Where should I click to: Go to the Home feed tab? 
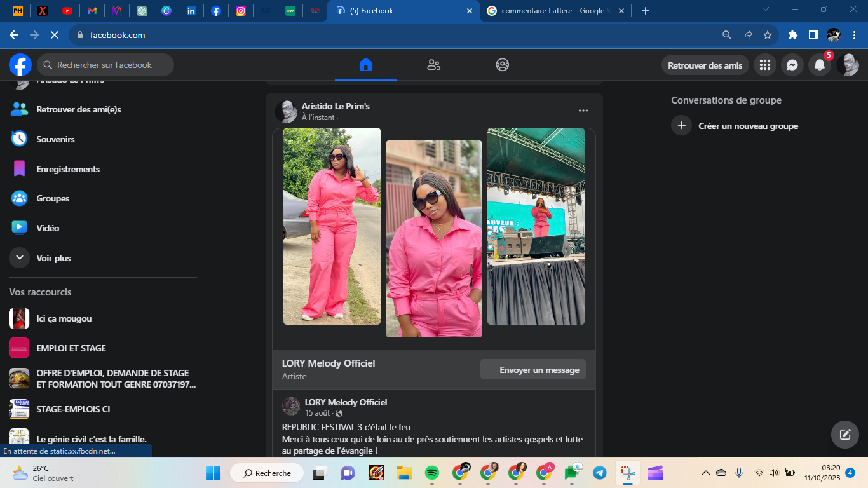click(x=365, y=65)
